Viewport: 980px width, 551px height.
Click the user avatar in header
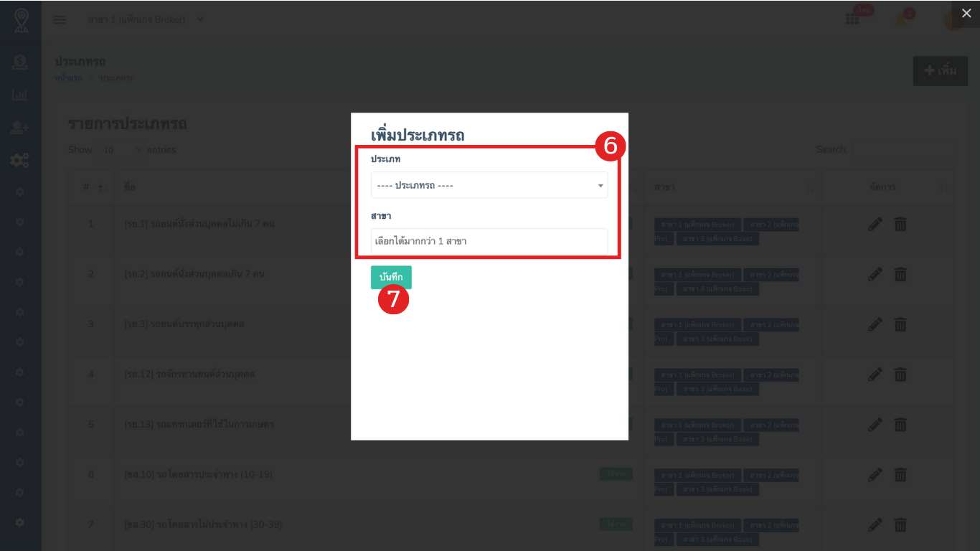[x=953, y=19]
